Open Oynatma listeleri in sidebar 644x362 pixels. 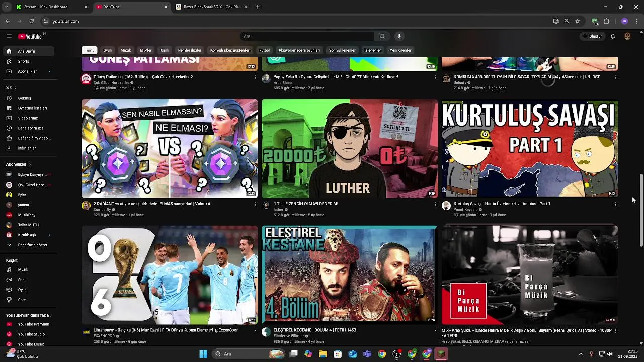coord(29,108)
